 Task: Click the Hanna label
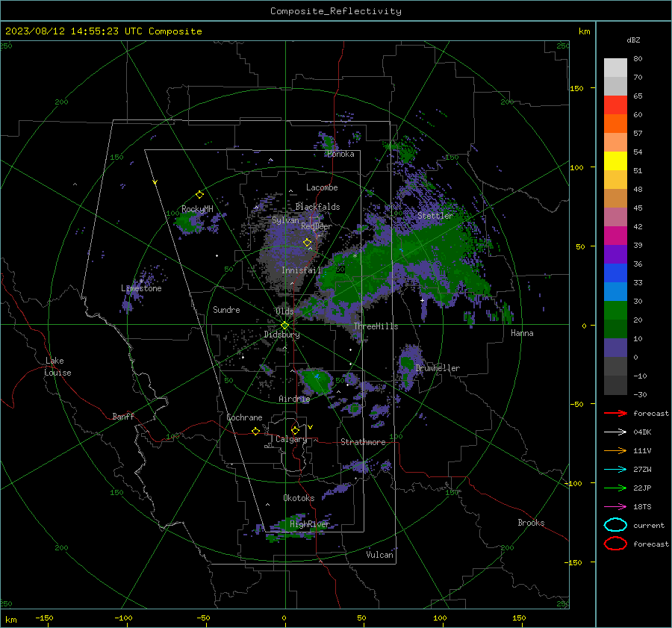[x=522, y=333]
